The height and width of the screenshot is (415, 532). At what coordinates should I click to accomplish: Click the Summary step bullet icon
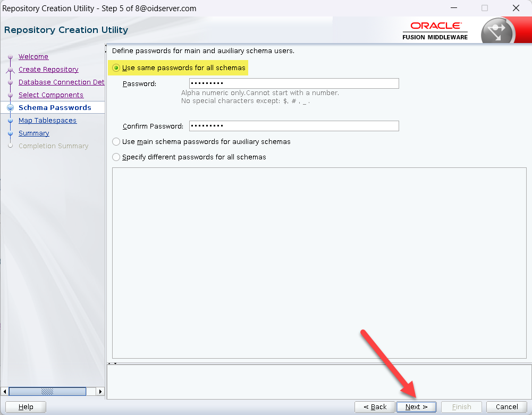pyautogui.click(x=10, y=134)
